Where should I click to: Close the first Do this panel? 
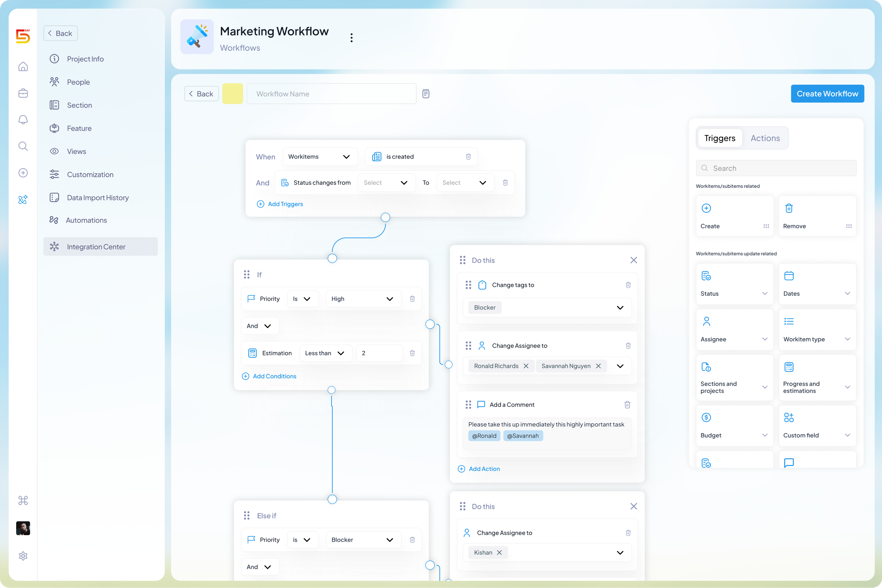634,260
